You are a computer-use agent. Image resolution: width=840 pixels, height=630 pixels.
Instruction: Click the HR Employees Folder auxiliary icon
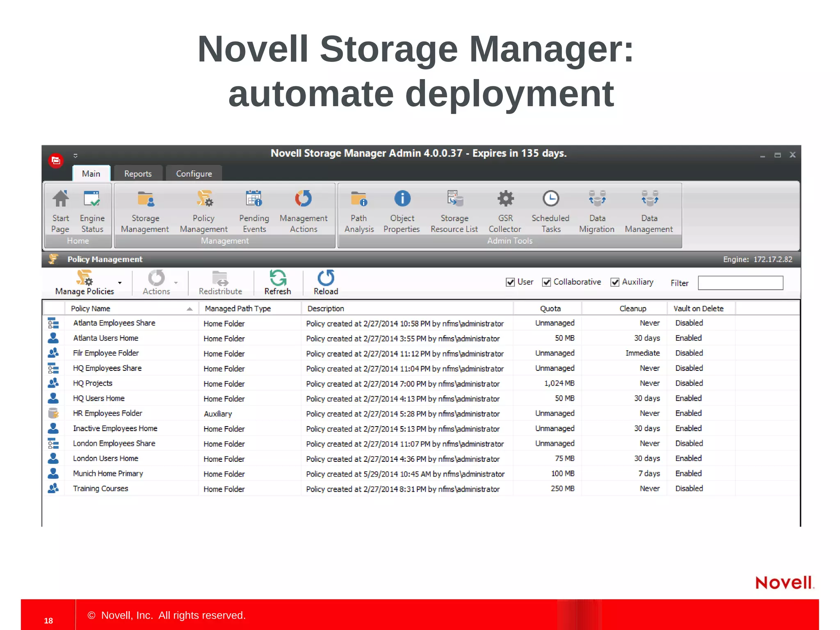click(x=53, y=413)
